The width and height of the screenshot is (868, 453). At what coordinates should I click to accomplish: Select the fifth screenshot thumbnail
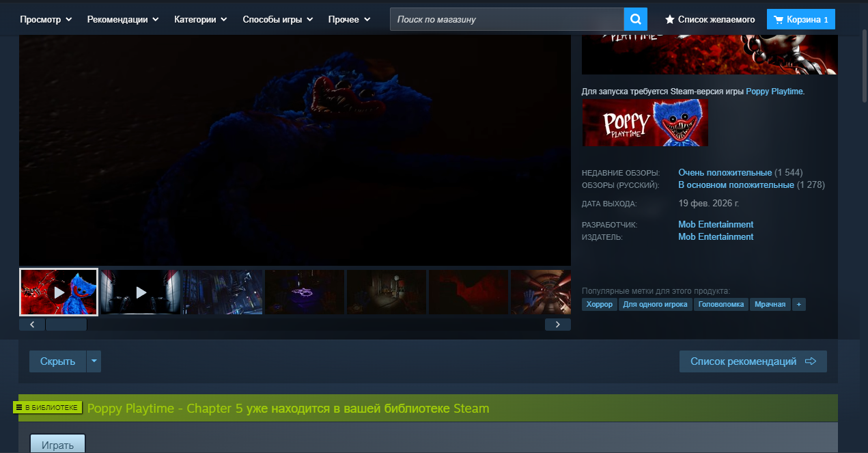click(x=387, y=292)
